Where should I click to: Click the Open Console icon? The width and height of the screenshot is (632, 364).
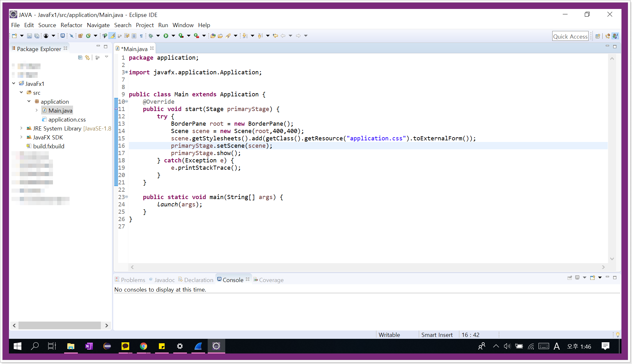(x=592, y=278)
